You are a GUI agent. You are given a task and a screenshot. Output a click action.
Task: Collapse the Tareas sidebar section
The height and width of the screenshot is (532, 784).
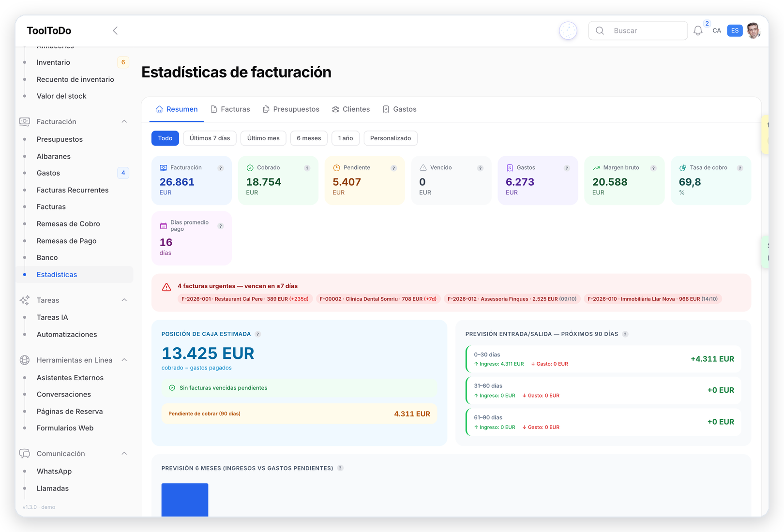(124, 300)
